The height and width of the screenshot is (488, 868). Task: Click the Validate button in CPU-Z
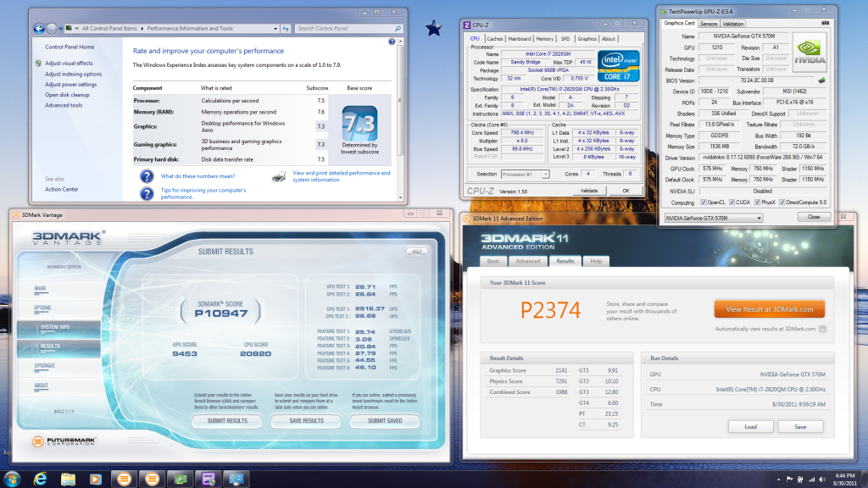pyautogui.click(x=589, y=191)
